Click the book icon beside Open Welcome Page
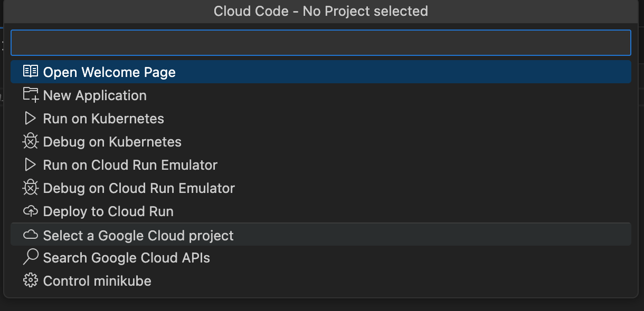The image size is (644, 311). [31, 72]
